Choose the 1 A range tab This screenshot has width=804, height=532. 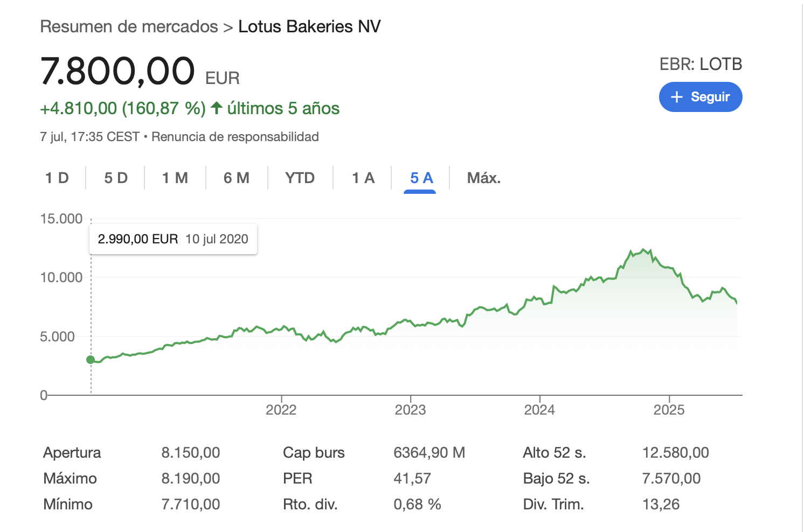(363, 178)
